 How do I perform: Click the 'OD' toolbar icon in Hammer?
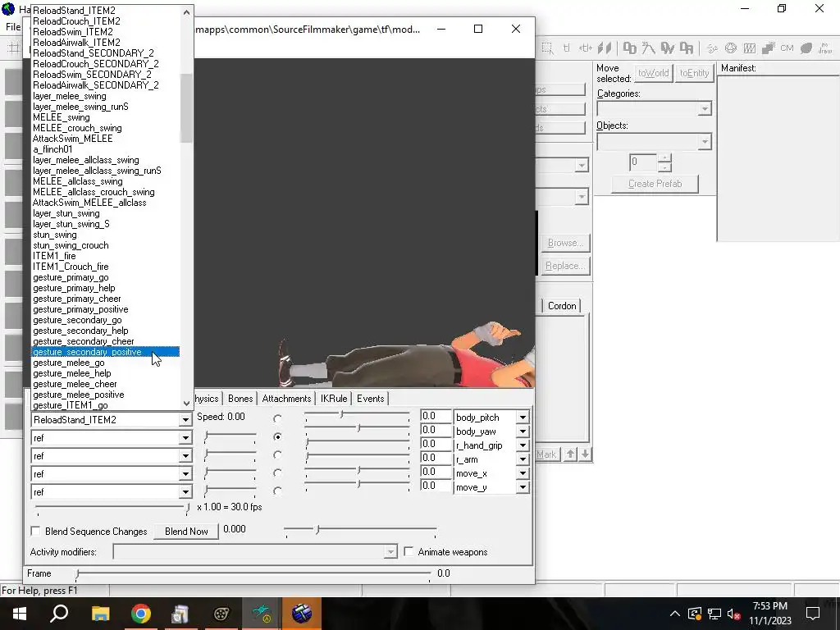tap(629, 48)
